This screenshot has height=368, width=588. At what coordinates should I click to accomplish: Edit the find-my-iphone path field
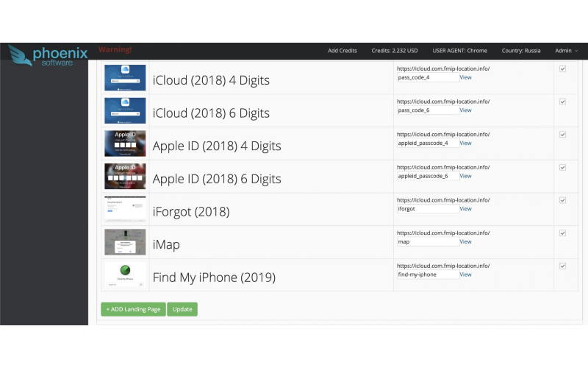click(428, 275)
